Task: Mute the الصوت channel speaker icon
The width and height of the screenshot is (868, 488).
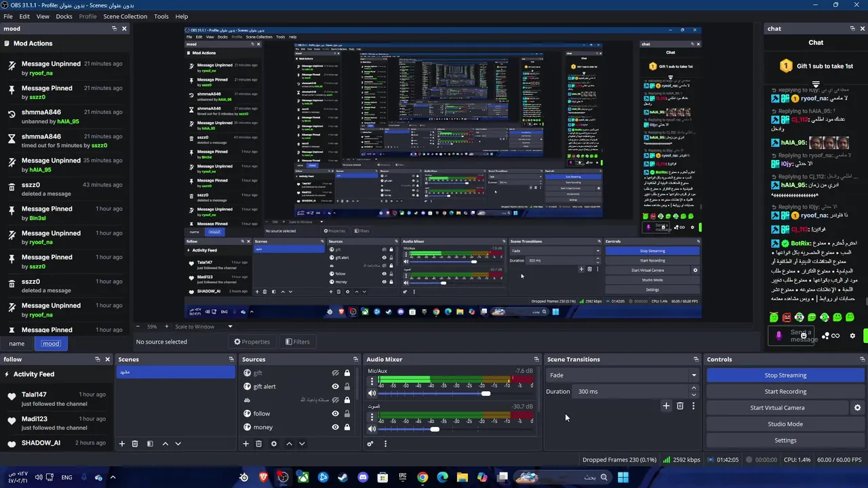Action: point(372,428)
